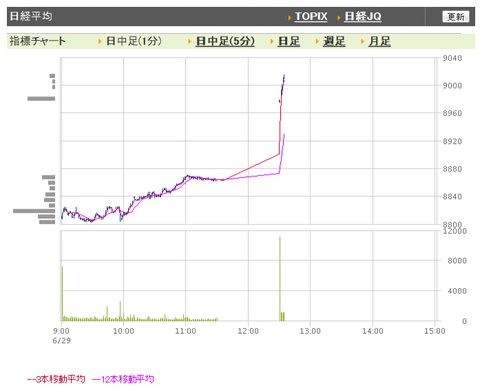Click the orange arrow beside 日中足(1分)

pos(100,42)
